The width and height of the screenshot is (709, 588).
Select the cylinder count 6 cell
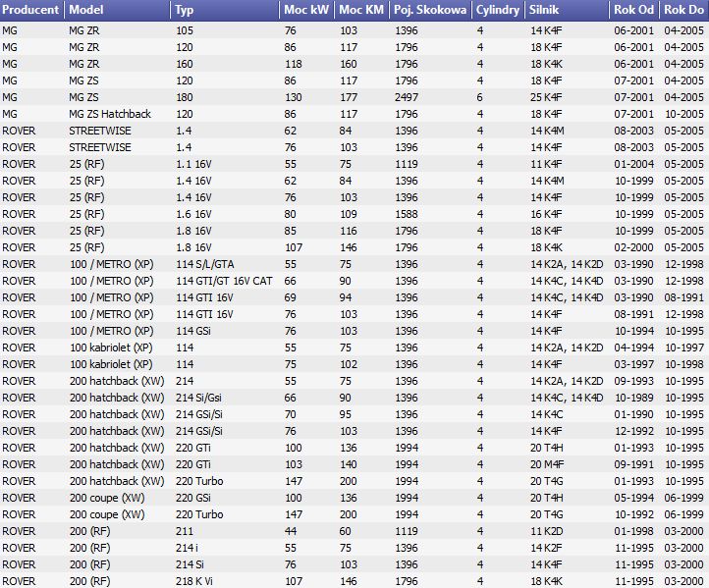480,97
